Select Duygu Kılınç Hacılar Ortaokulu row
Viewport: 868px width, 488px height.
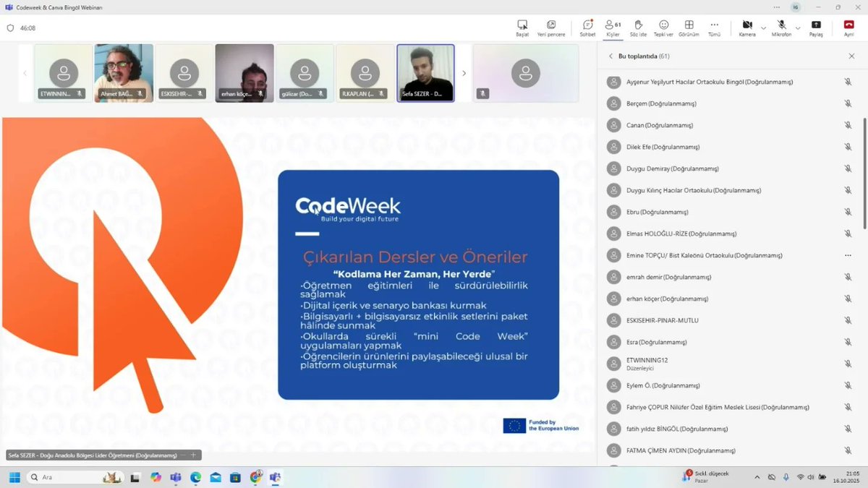[731, 190]
